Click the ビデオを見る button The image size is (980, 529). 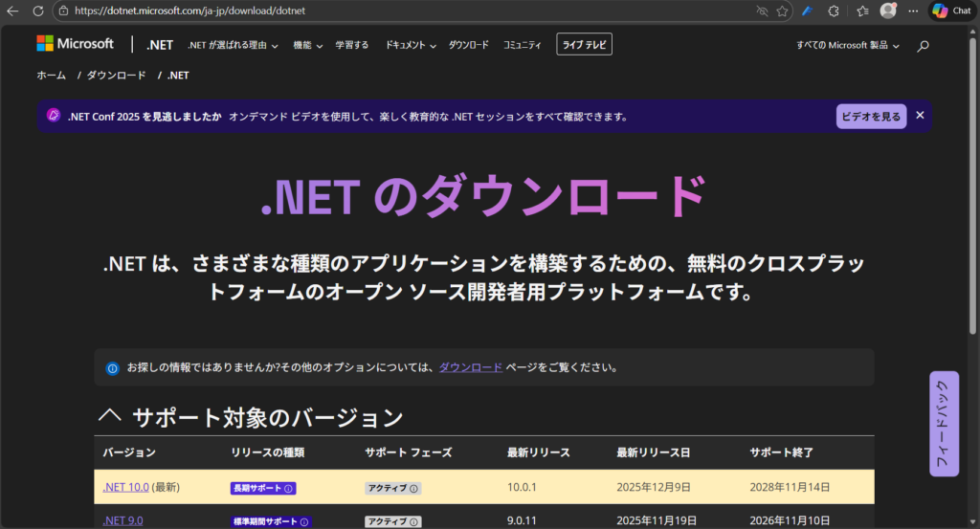coord(870,116)
